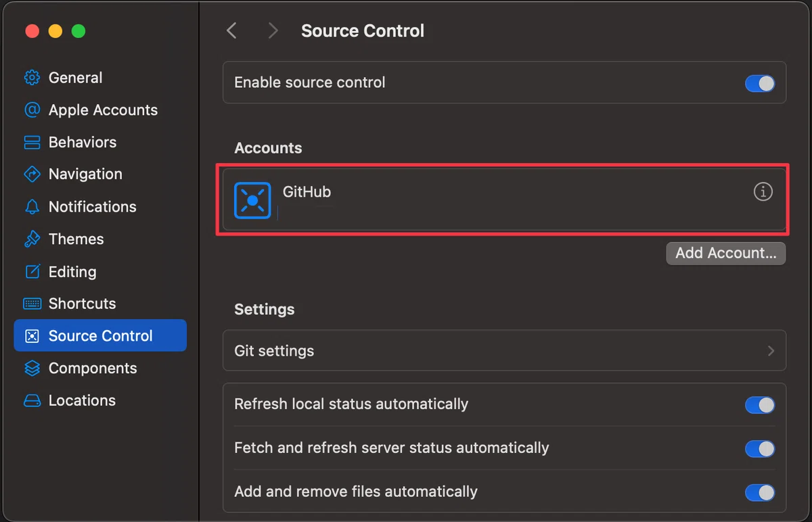Click Fetch and refresh server status label
This screenshot has height=522, width=812.
pos(392,448)
